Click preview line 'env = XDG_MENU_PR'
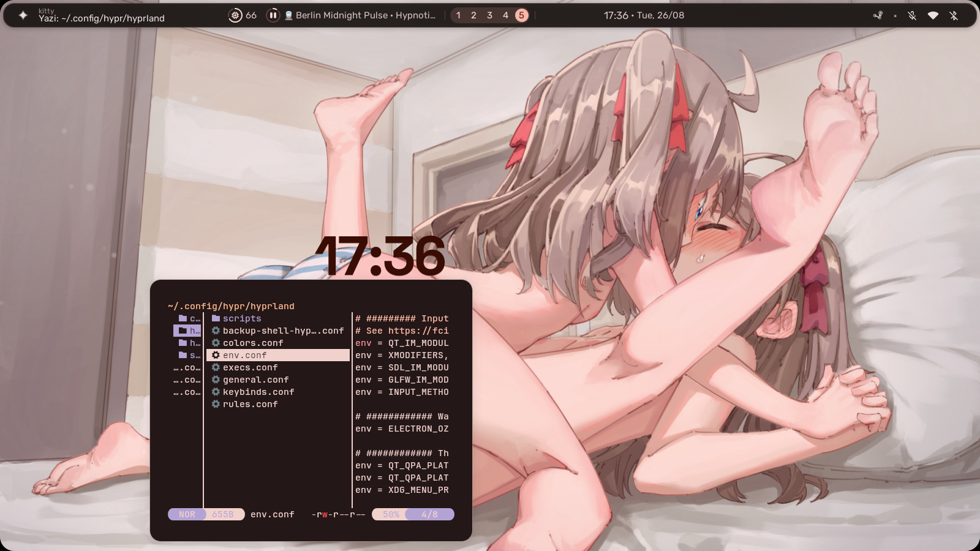 (x=402, y=490)
